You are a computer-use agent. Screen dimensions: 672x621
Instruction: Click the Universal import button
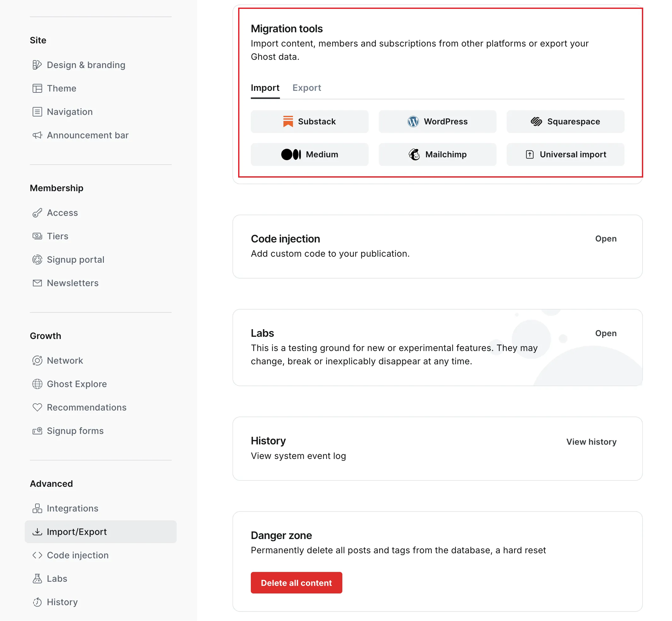click(565, 154)
